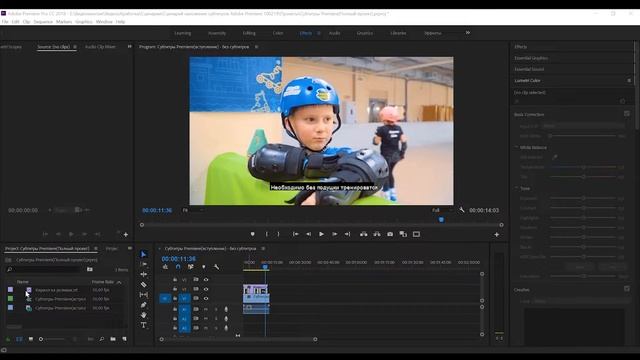
Task: Open Comparison View in Program monitor
Action: pos(403,234)
